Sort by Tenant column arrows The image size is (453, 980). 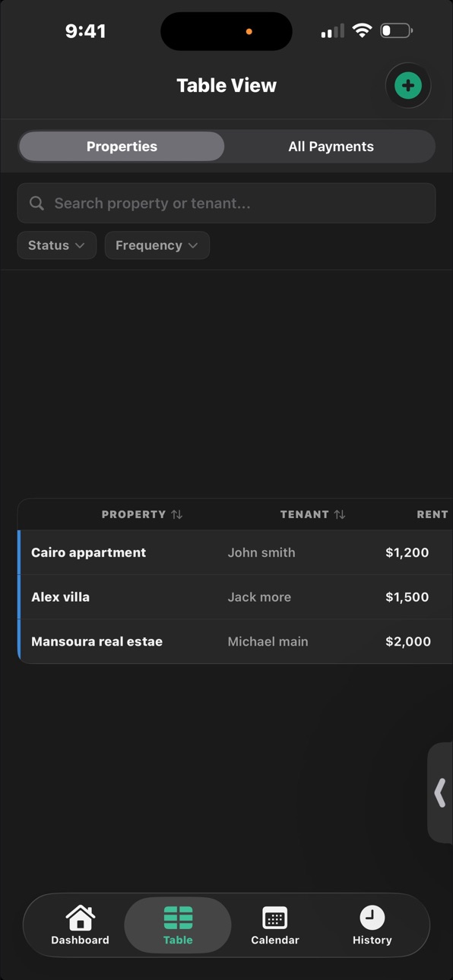click(x=340, y=514)
